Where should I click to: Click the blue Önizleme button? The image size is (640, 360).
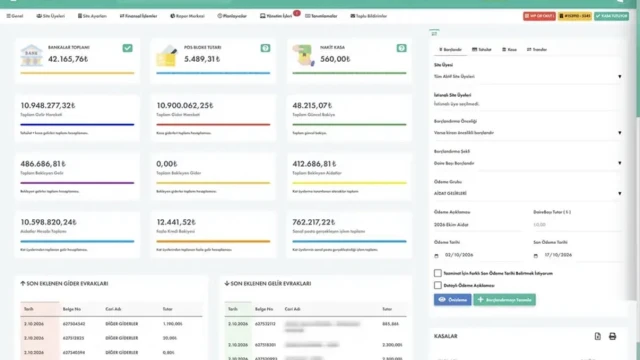click(452, 300)
